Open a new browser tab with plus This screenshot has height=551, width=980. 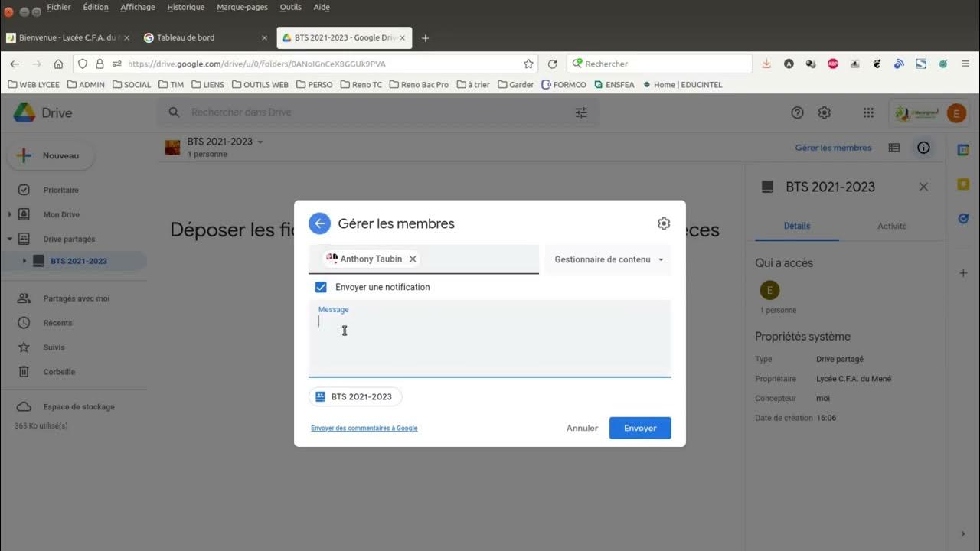[426, 38]
